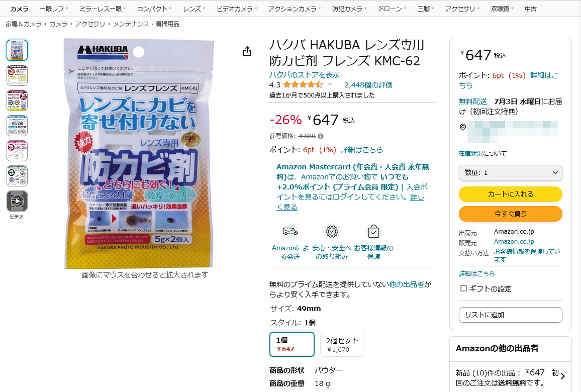Select the 1個 style option
Screen dimensions: 581x392
click(292, 344)
